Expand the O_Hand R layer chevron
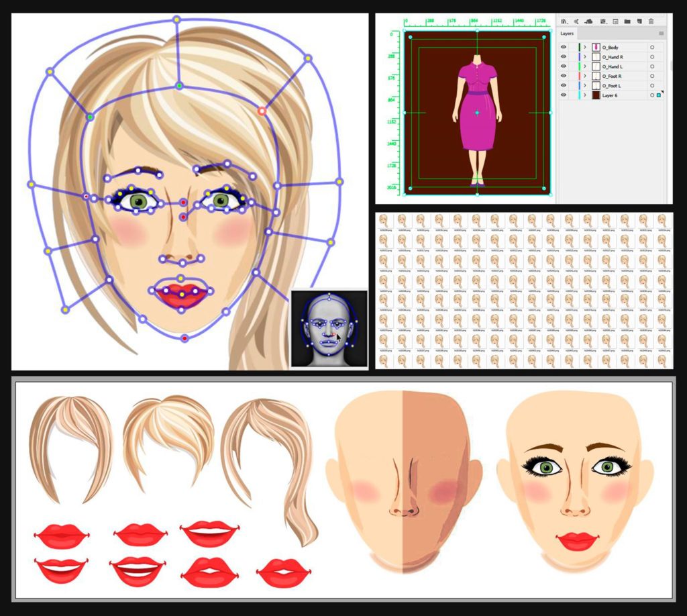The height and width of the screenshot is (616, 687). point(585,56)
